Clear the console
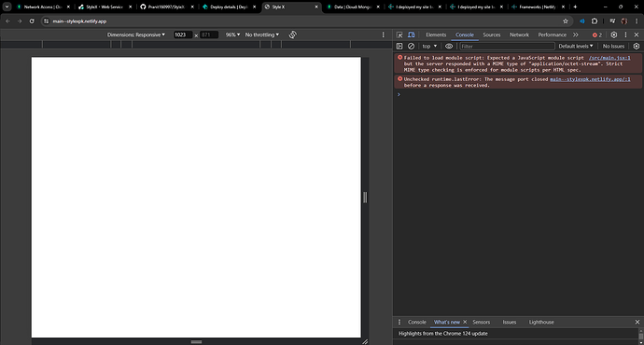The width and height of the screenshot is (644, 345). (x=411, y=47)
